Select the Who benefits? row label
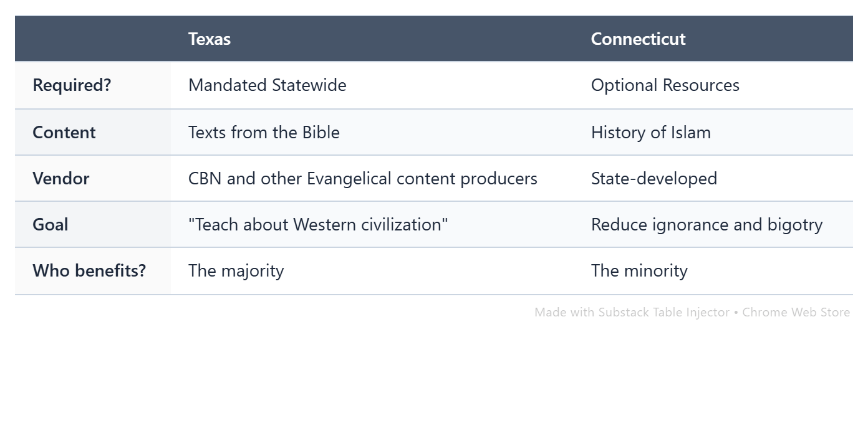The image size is (868, 436). [x=89, y=270]
